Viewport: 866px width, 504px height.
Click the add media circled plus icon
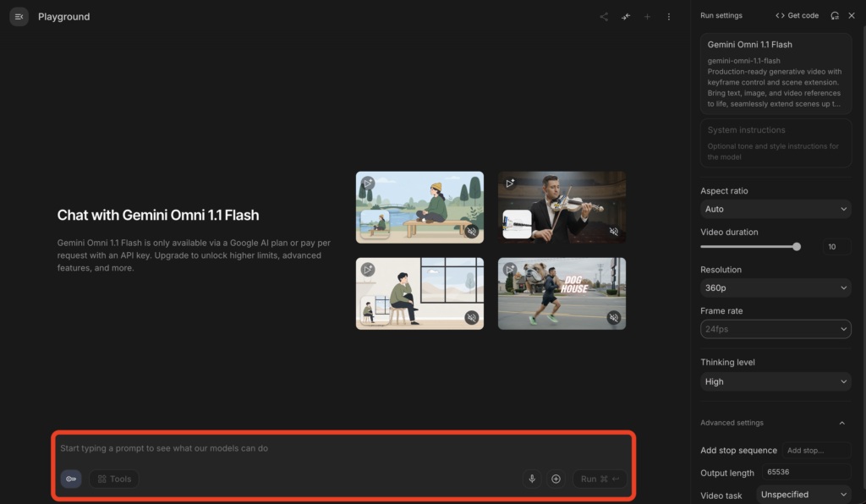(556, 479)
